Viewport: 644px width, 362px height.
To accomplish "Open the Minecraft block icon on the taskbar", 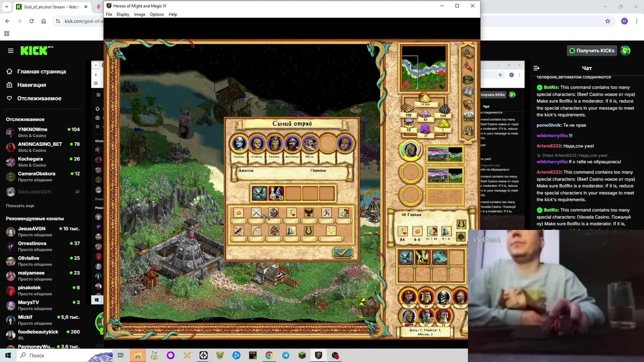I will (x=302, y=355).
